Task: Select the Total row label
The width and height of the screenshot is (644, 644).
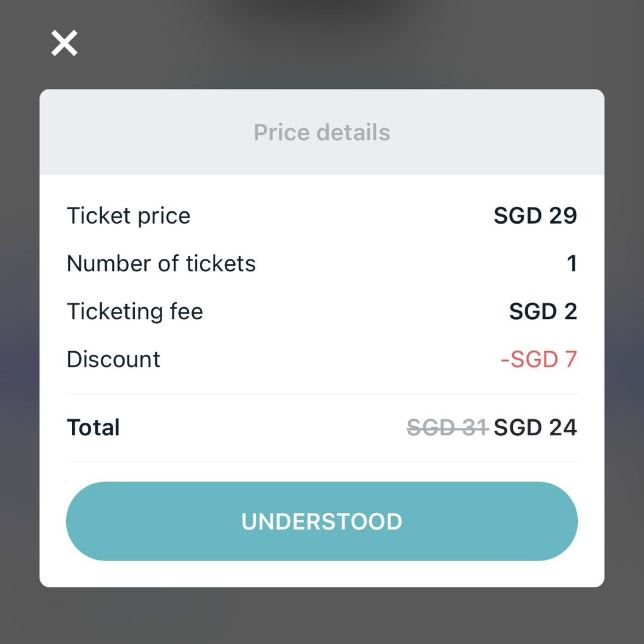Action: click(93, 427)
